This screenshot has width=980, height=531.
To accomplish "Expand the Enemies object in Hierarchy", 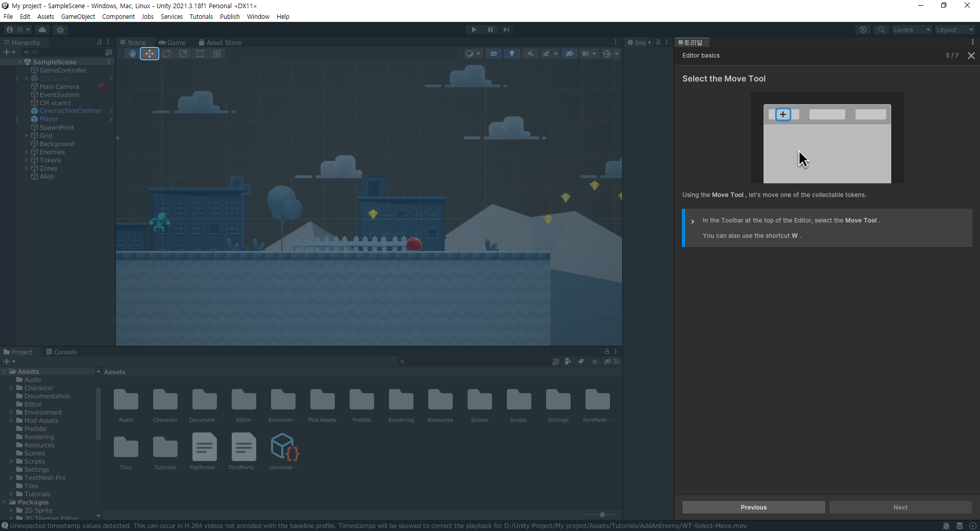I will [x=27, y=152].
